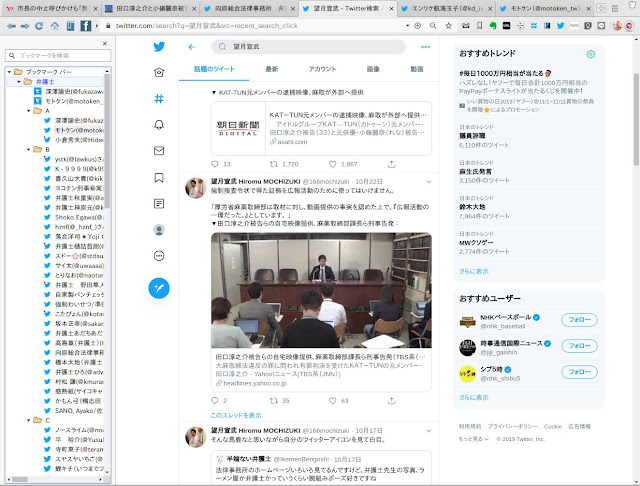Collapse bookmark folder A
This screenshot has width=640, height=486.
pyautogui.click(x=29, y=111)
